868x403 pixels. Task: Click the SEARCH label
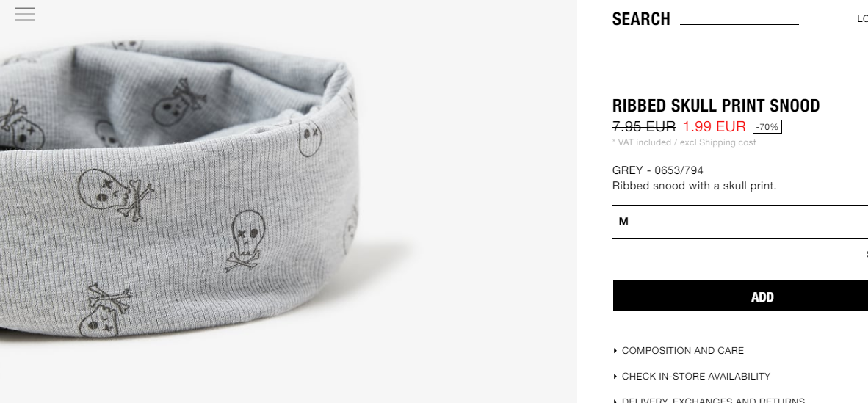[x=641, y=19]
